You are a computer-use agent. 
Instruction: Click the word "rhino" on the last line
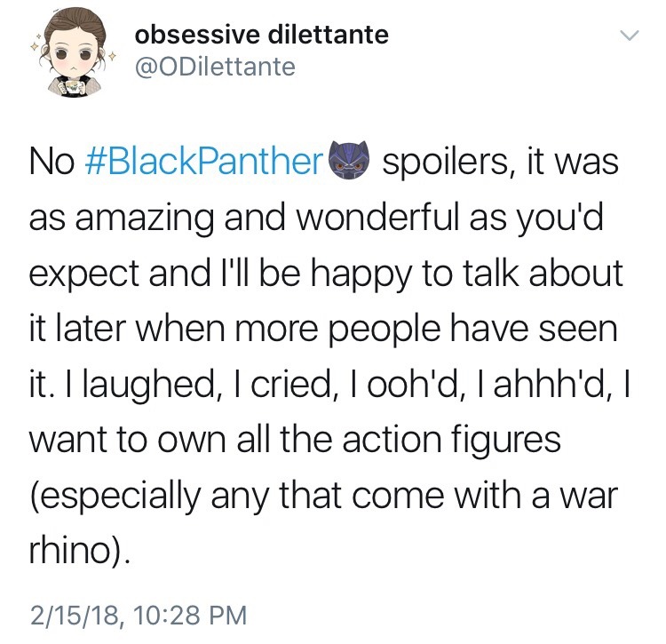point(75,552)
